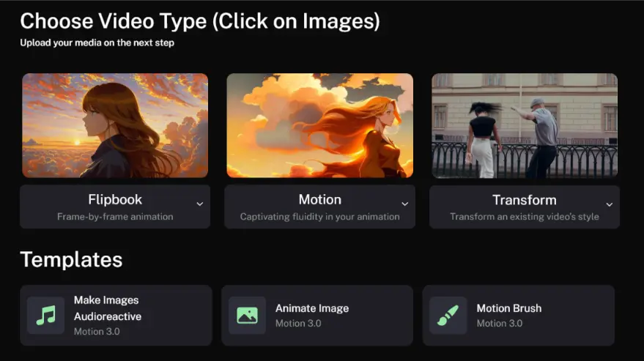Click the music note icon for audioreactive template
The height and width of the screenshot is (361, 644).
tap(45, 316)
